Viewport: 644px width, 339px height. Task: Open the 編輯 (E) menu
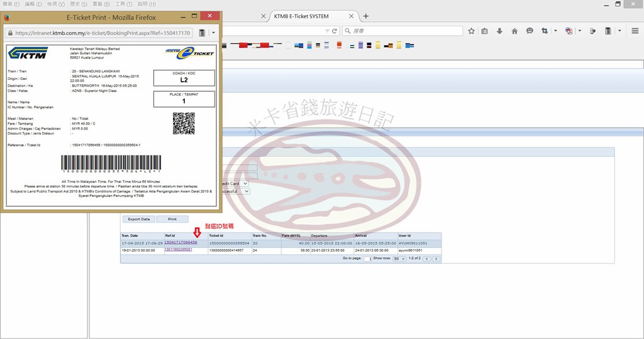click(33, 4)
